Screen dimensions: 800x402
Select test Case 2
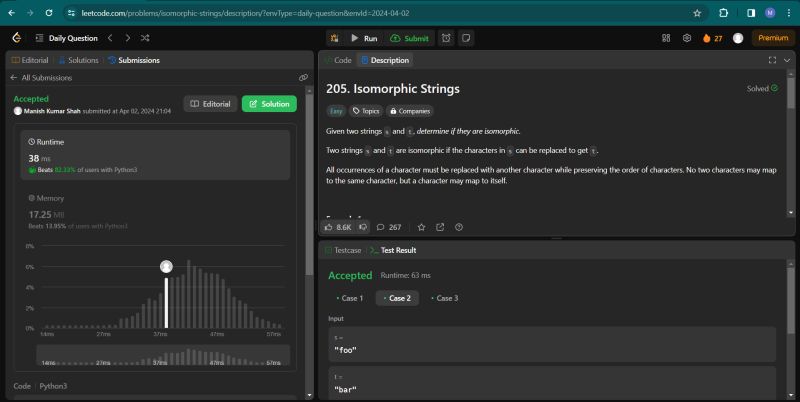click(x=397, y=298)
